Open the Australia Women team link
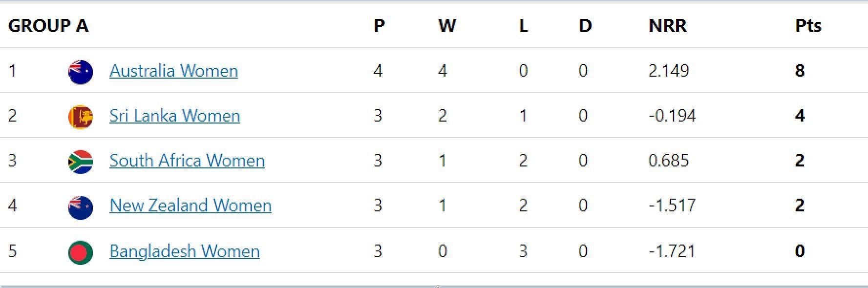The height and width of the screenshot is (288, 868). (174, 71)
